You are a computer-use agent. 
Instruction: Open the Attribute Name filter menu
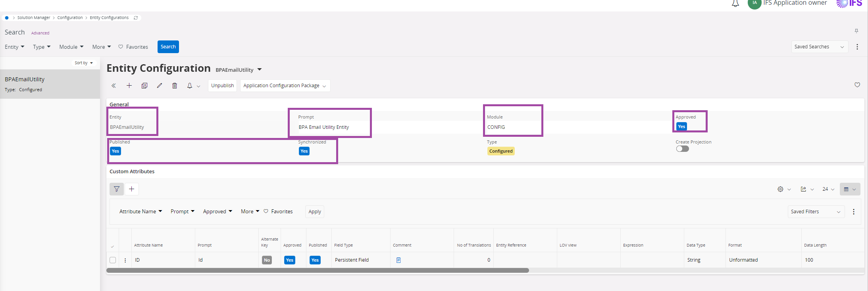pyautogui.click(x=140, y=212)
